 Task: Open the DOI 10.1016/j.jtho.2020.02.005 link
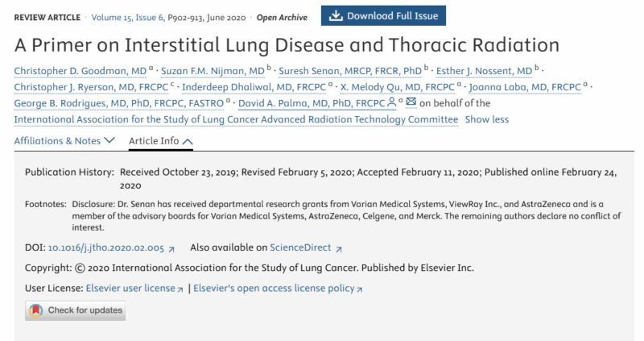click(106, 247)
